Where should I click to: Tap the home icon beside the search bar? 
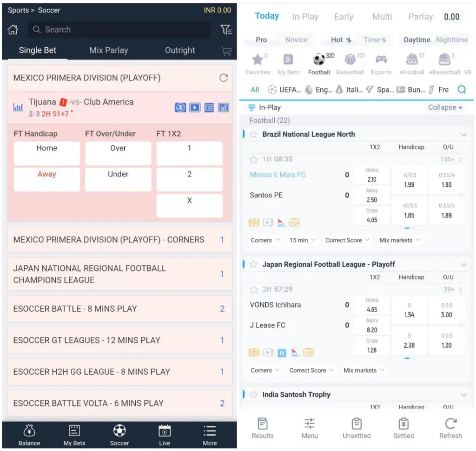click(13, 30)
